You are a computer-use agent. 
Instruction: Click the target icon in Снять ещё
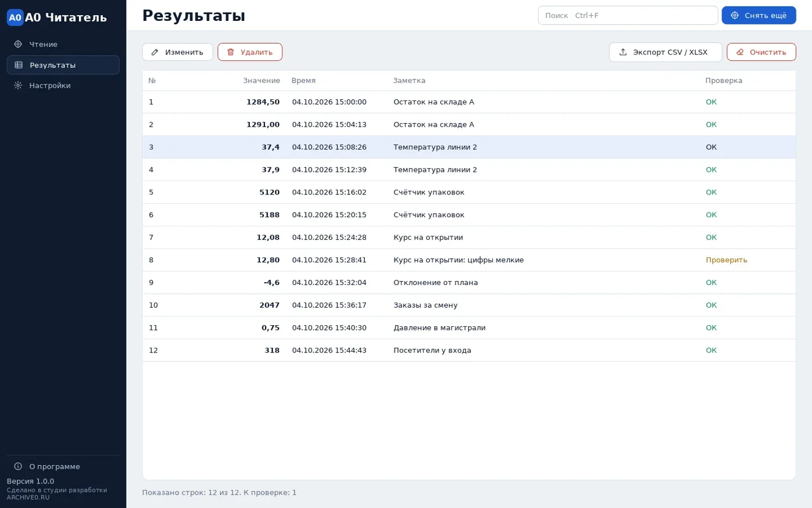tap(734, 16)
